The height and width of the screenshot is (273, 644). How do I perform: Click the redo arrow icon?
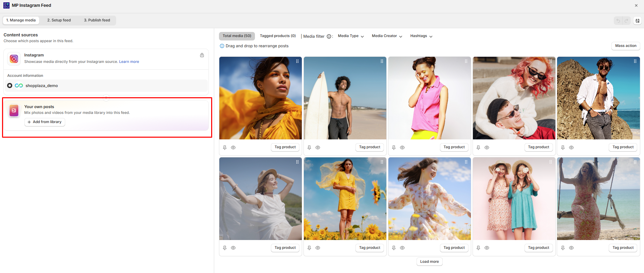[x=626, y=21]
